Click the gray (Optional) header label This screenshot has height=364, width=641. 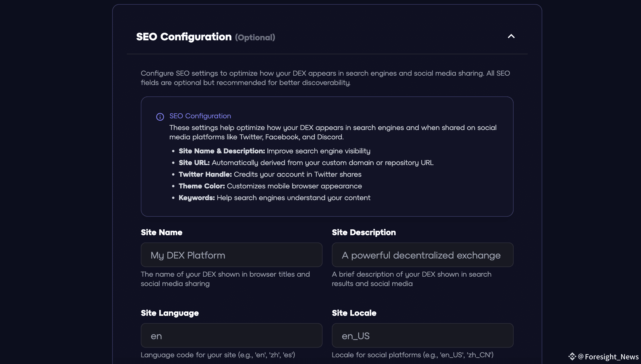255,38
